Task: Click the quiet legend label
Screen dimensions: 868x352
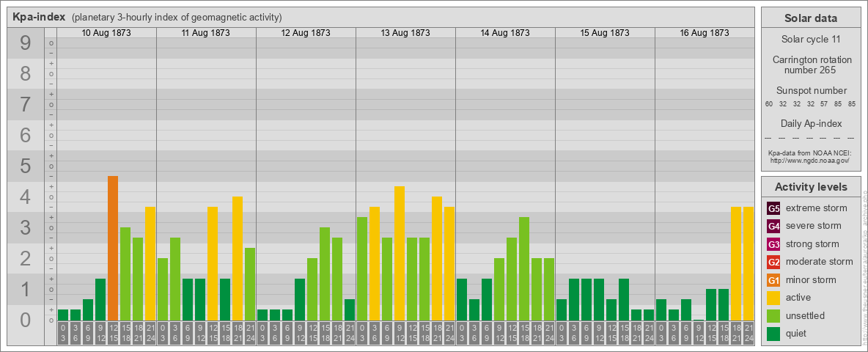Action: pyautogui.click(x=797, y=333)
